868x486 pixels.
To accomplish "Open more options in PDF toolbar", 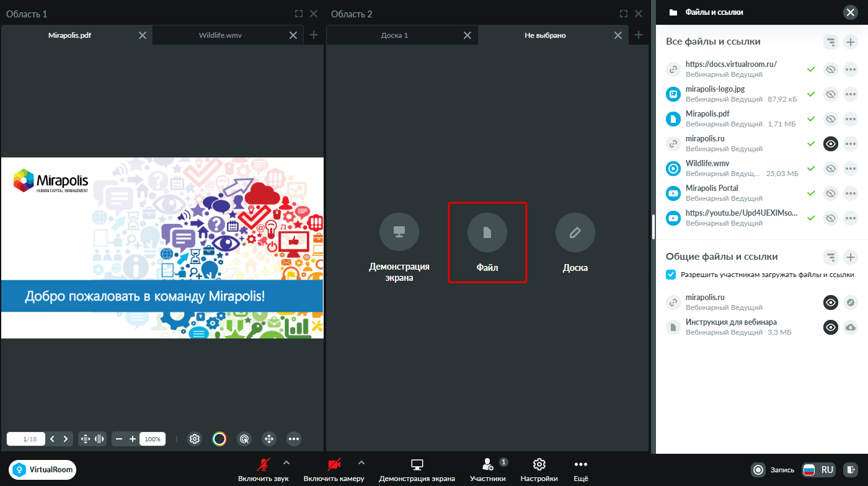I will coord(294,439).
